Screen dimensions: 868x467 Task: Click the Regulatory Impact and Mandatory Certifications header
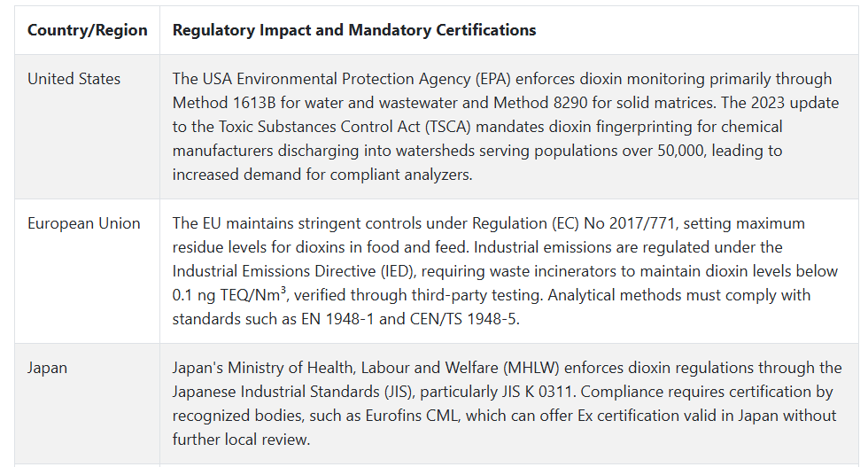click(x=354, y=30)
